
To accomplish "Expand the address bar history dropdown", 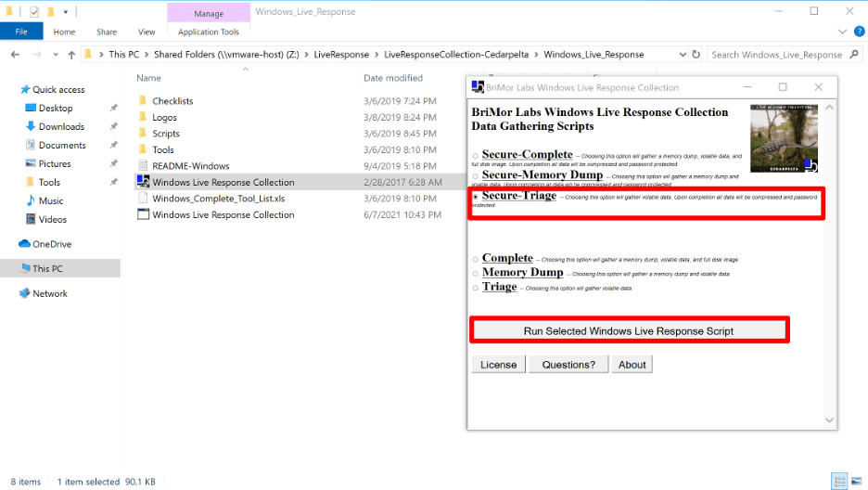I will coord(682,54).
